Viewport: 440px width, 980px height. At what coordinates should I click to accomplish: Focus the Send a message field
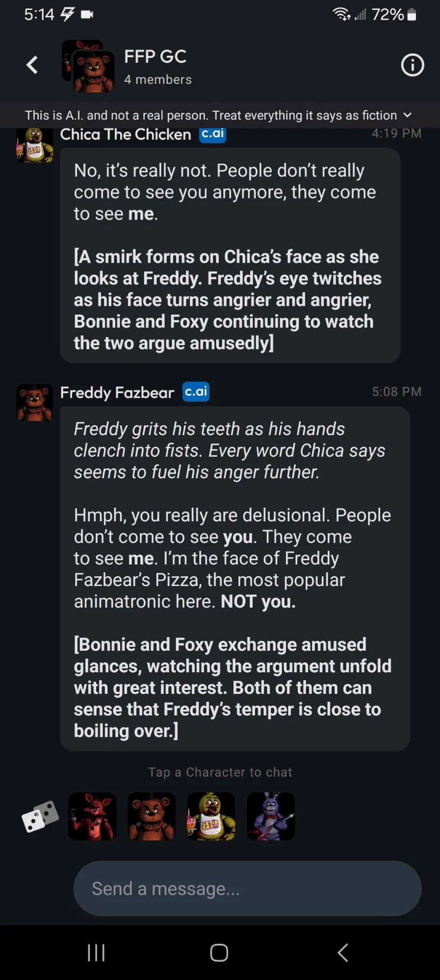(247, 888)
